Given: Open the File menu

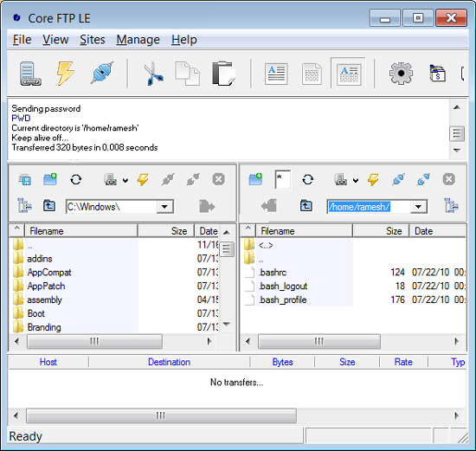Looking at the screenshot, I should click(23, 40).
